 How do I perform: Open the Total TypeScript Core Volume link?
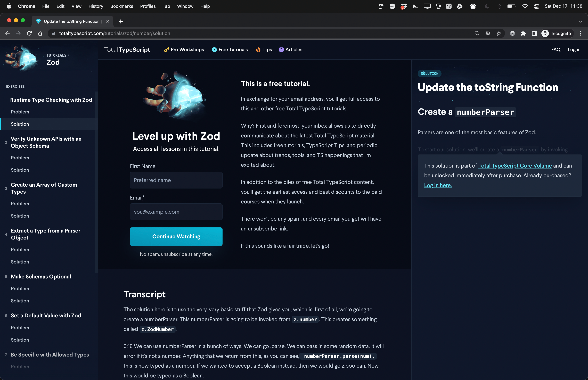coord(515,166)
